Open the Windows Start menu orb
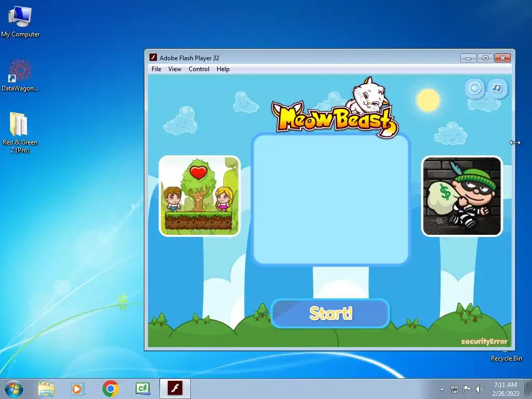 pos(14,389)
